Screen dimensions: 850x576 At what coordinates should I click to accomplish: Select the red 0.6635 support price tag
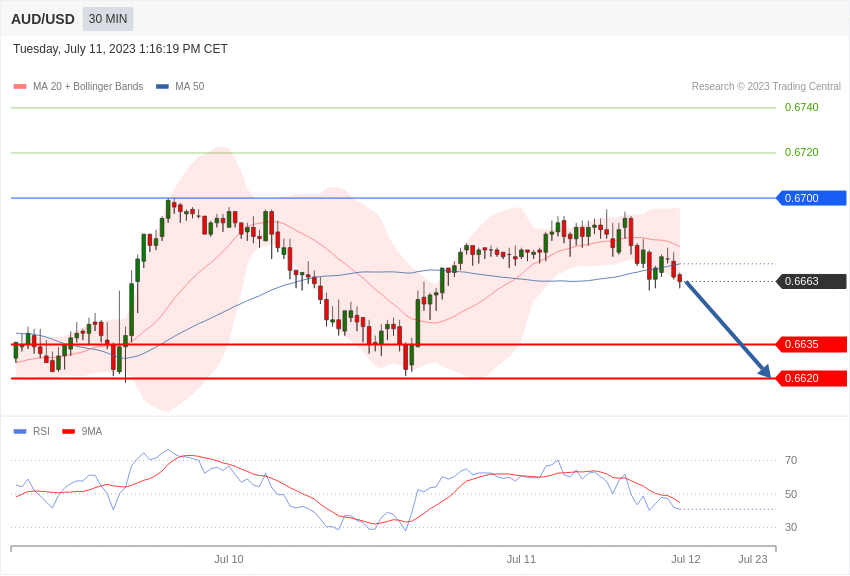tap(812, 344)
